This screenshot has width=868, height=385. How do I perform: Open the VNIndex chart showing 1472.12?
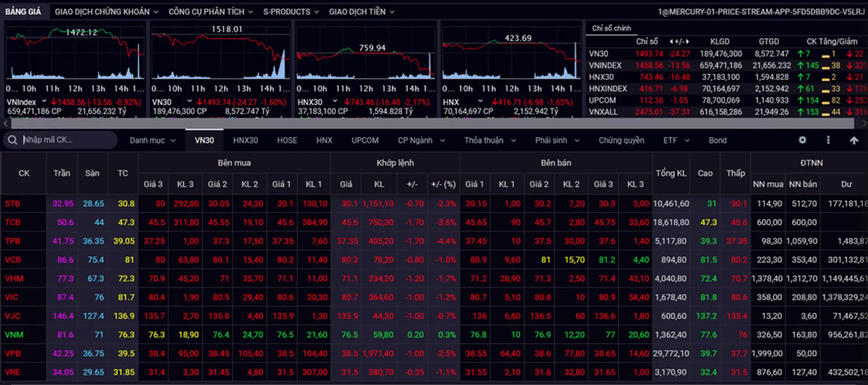75,53
